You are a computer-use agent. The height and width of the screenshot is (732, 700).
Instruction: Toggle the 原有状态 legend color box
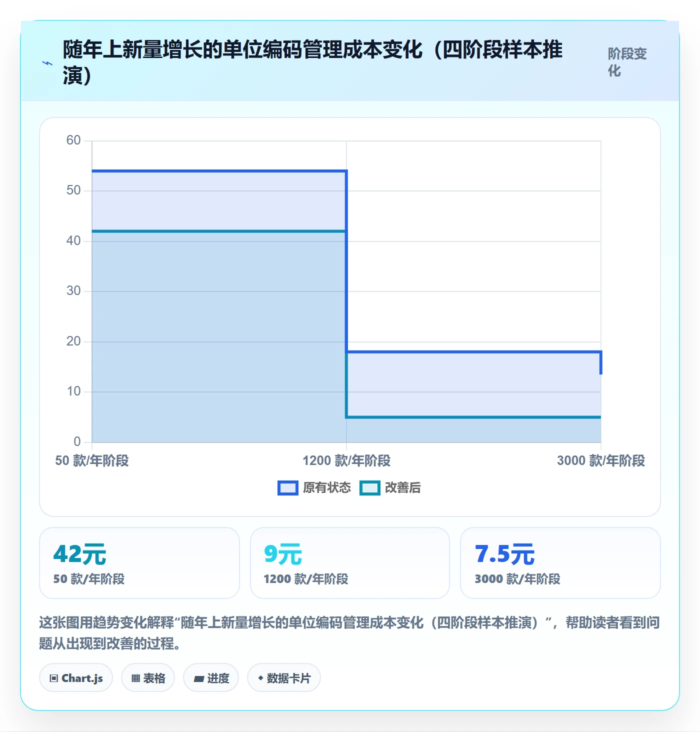[x=288, y=488]
